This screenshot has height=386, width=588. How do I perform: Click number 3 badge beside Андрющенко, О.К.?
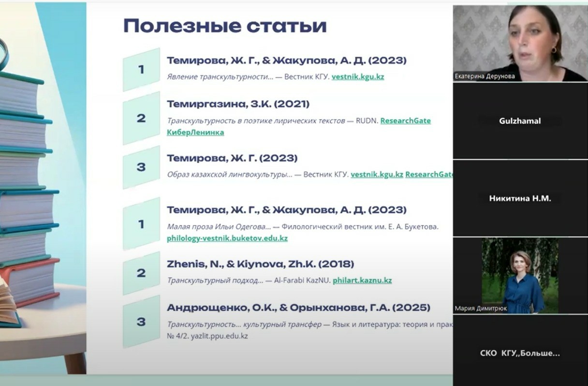click(x=141, y=322)
